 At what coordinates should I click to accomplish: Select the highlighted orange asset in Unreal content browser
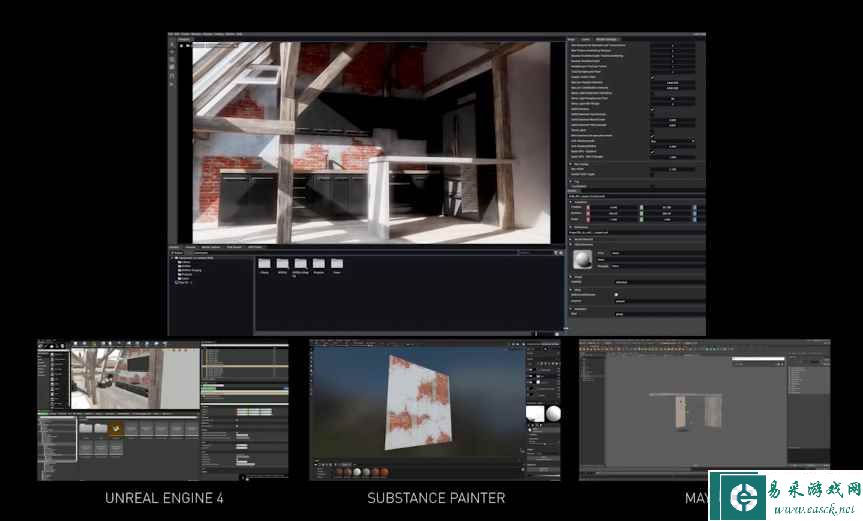[116, 429]
